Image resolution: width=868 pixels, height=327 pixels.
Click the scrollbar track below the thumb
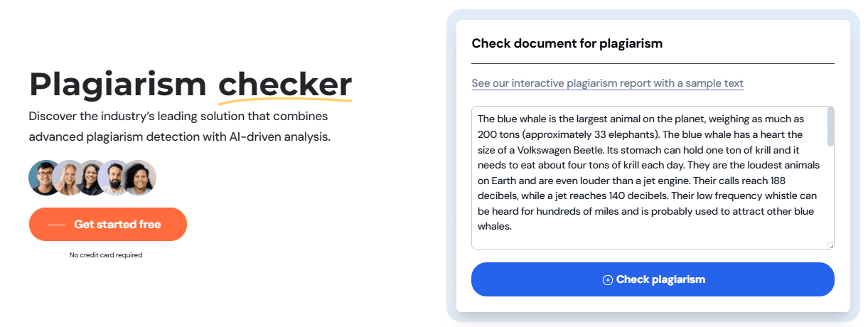pyautogui.click(x=830, y=192)
